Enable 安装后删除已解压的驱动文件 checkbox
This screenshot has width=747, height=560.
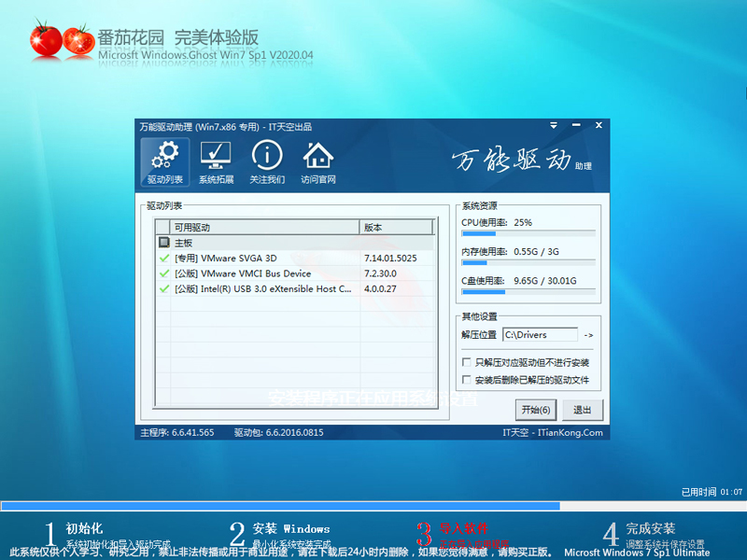pos(465,380)
